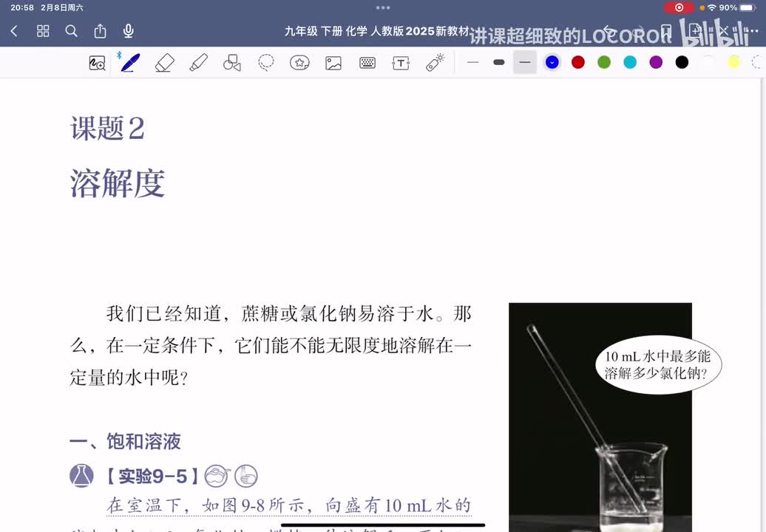This screenshot has height=532, width=766.
Task: Tap the status bar clock 20:58
Action: (22, 7)
